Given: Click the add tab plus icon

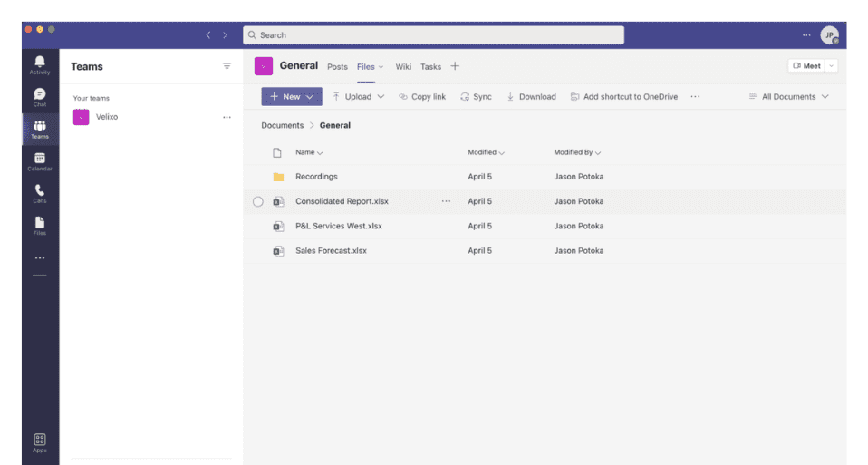Looking at the screenshot, I should click(x=455, y=66).
